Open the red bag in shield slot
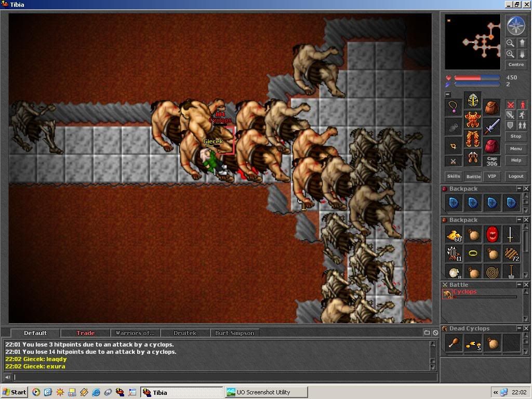 (x=491, y=146)
